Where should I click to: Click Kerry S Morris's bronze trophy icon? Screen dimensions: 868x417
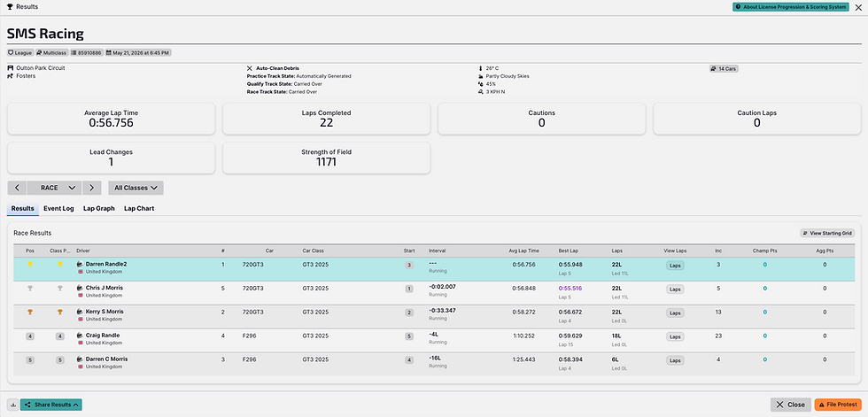coord(30,312)
